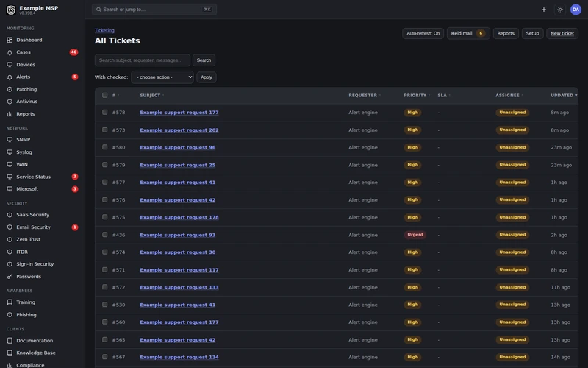
Task: Click the Phishing icon in sidebar
Action: click(10, 315)
